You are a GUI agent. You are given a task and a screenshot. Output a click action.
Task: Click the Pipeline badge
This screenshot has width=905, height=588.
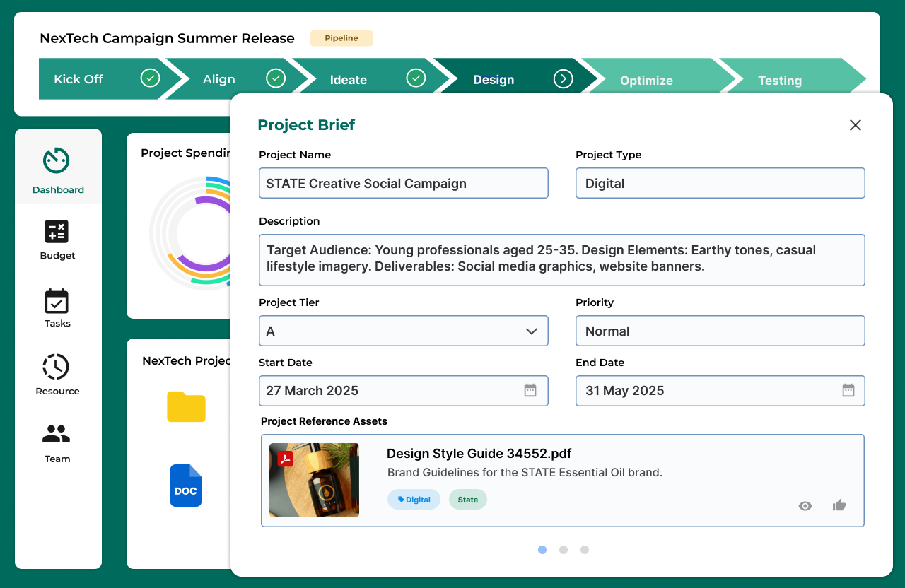[341, 38]
